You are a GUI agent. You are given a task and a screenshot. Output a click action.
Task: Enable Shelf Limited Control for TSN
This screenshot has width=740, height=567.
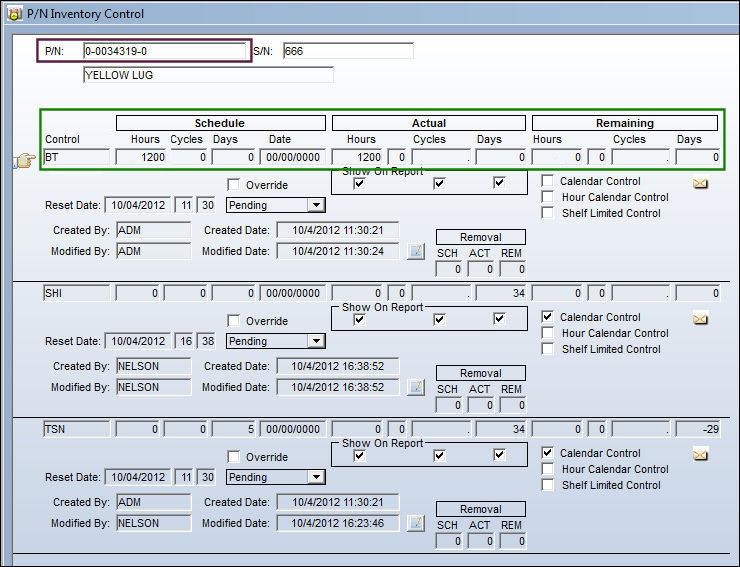pos(547,485)
